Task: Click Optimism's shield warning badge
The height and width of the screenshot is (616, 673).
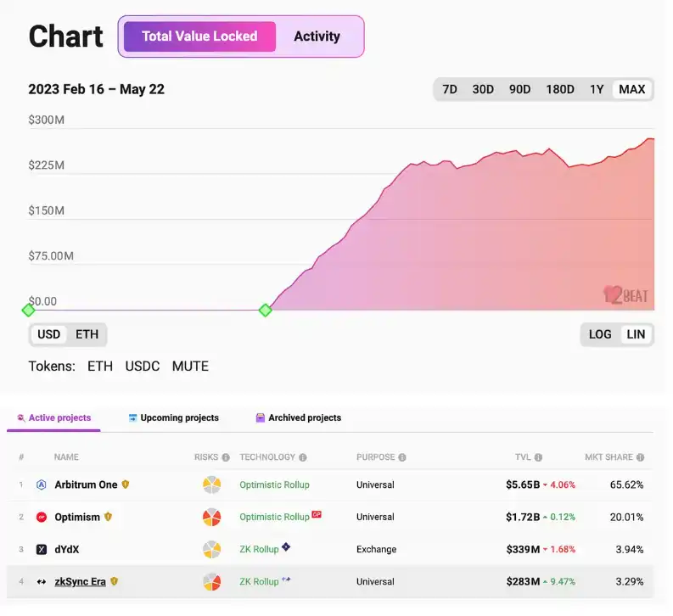Action: 108,517
